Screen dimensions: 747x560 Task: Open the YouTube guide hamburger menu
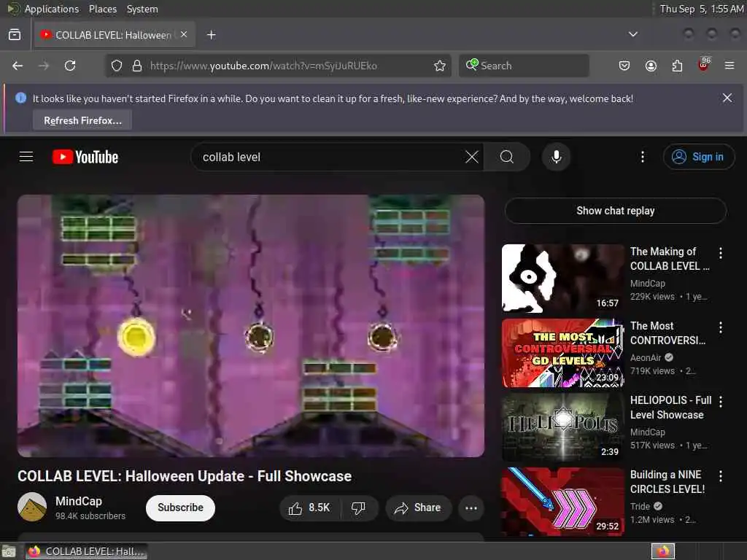click(x=26, y=157)
